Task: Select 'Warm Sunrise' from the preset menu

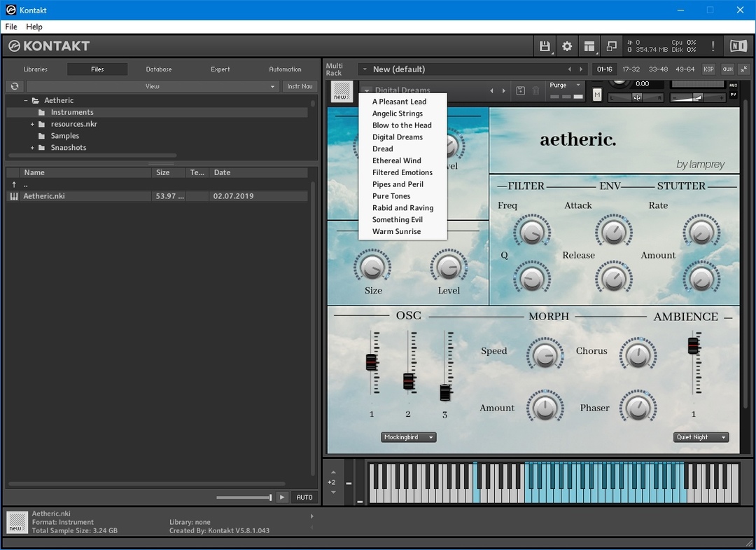Action: pos(396,231)
